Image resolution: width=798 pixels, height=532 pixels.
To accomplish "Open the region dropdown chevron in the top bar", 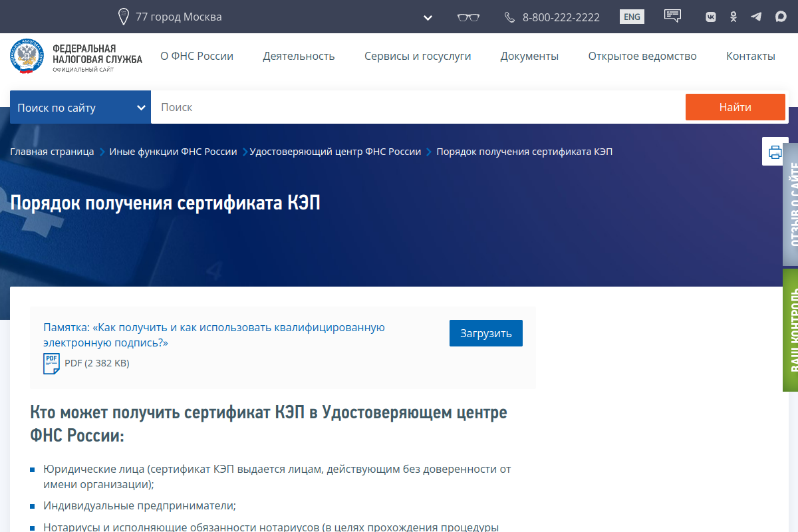I will pyautogui.click(x=428, y=17).
